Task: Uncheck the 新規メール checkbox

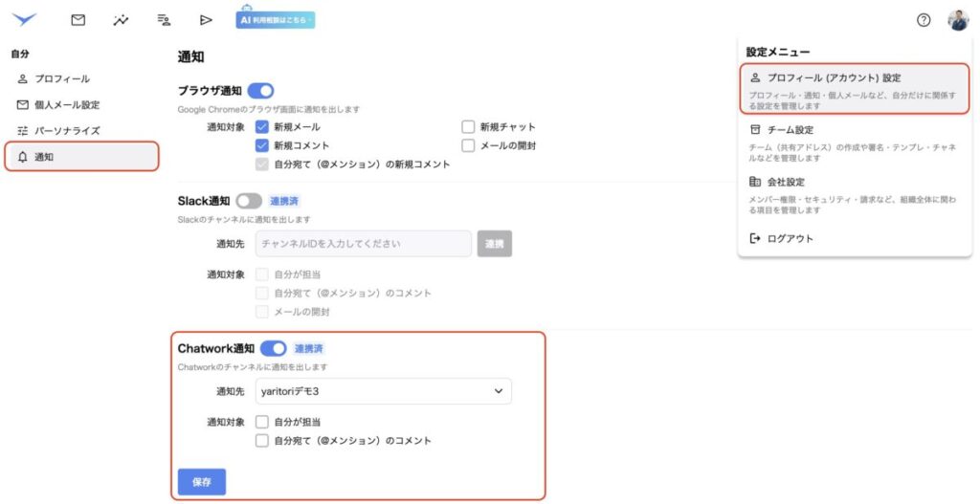Action: tap(262, 126)
